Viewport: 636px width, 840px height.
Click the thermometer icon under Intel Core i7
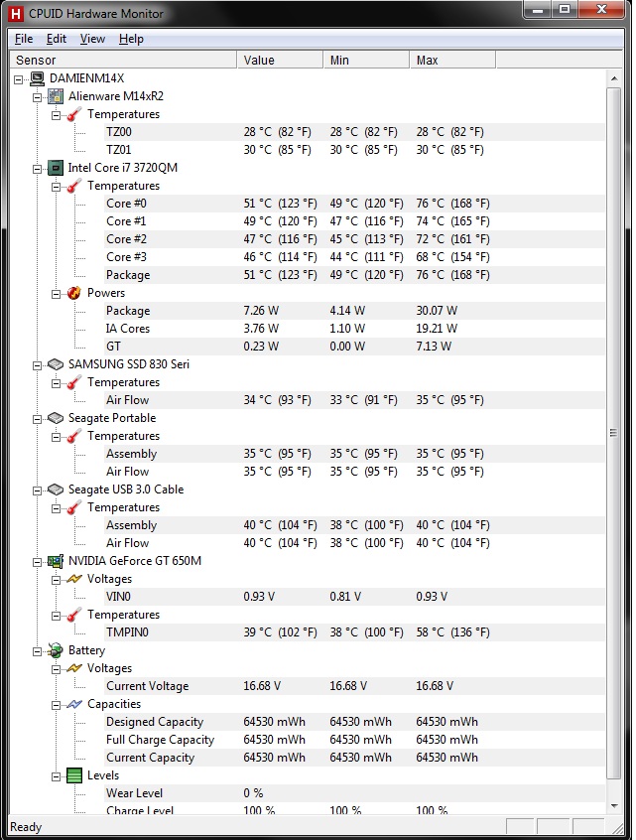[74, 186]
